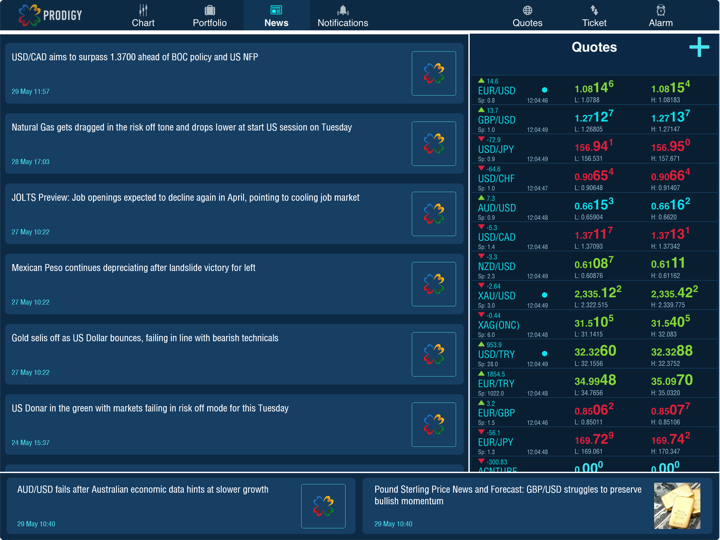Open the Quotes globe icon
Viewport: 720px width, 540px height.
pos(527,16)
